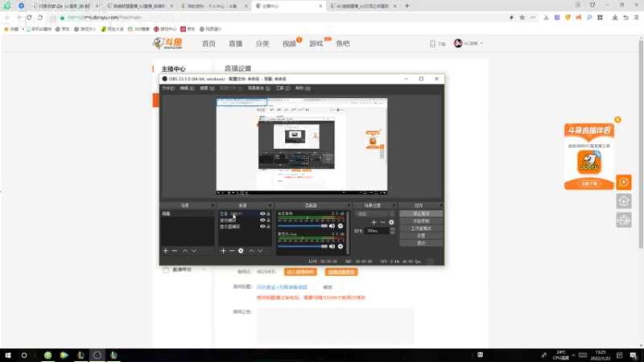This screenshot has width=644, height=362.
Task: Click the OBS settings button in controls
Action: (x=421, y=236)
